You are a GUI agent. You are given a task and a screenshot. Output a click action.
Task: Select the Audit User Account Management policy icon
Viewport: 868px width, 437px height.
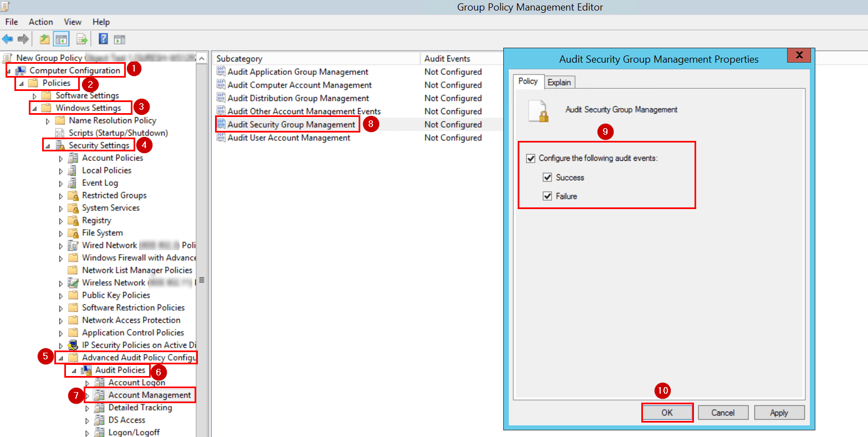point(221,138)
